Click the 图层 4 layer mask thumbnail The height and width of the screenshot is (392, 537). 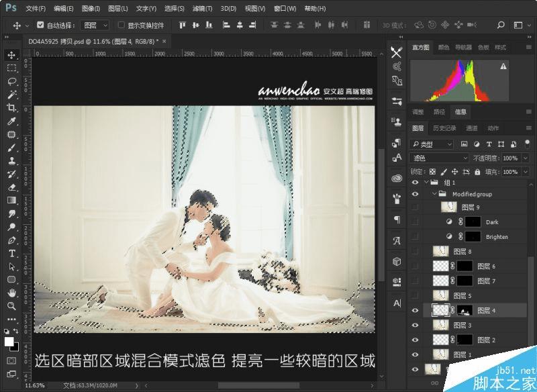pyautogui.click(x=465, y=311)
